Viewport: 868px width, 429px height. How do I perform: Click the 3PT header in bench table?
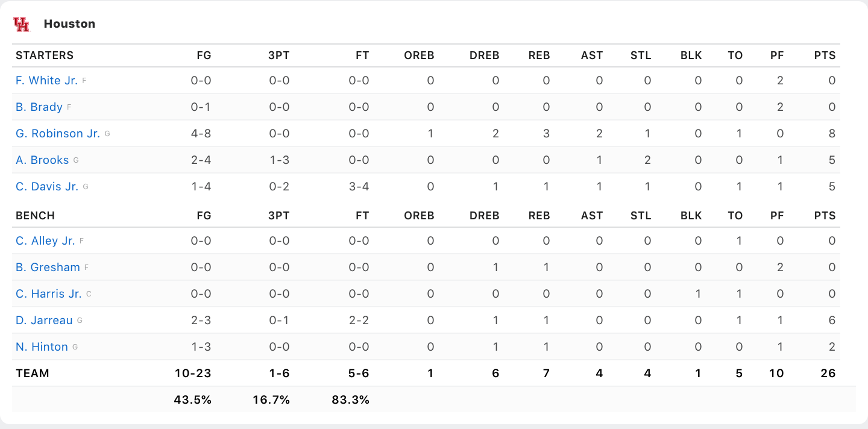coord(278,216)
